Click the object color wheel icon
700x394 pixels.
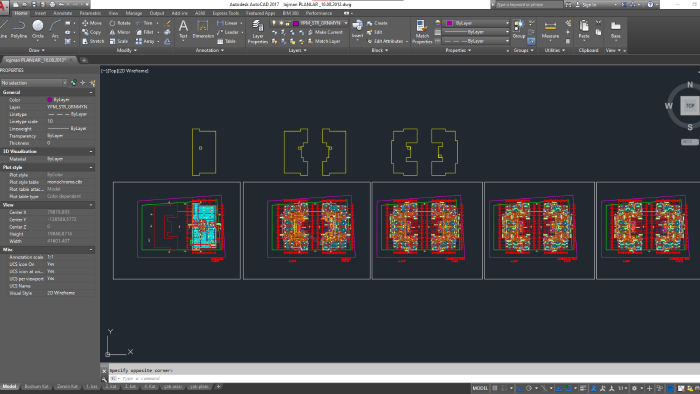pos(438,23)
